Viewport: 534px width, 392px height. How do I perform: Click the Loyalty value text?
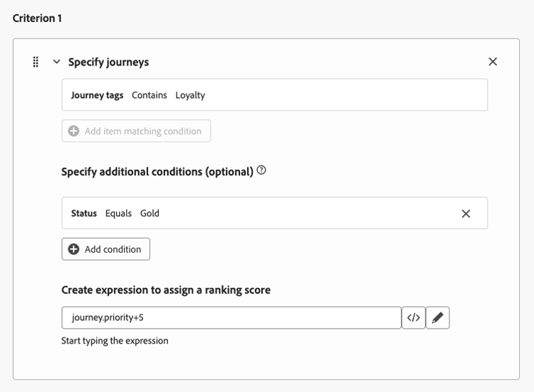coord(190,95)
